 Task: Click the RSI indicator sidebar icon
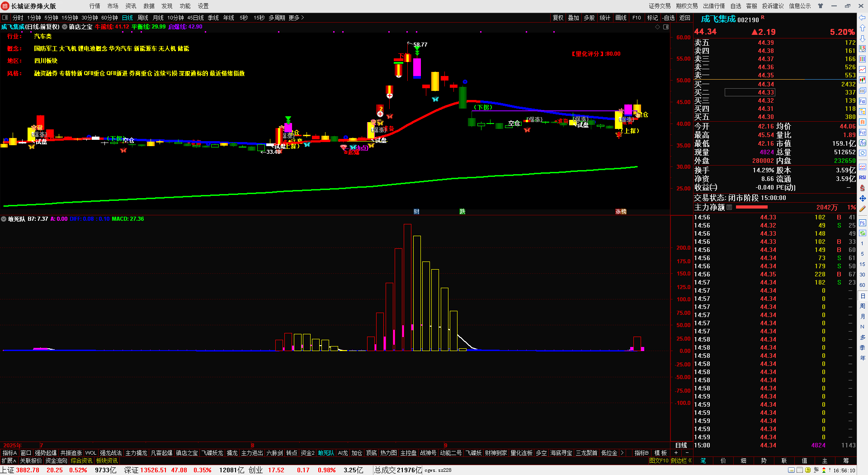863,177
